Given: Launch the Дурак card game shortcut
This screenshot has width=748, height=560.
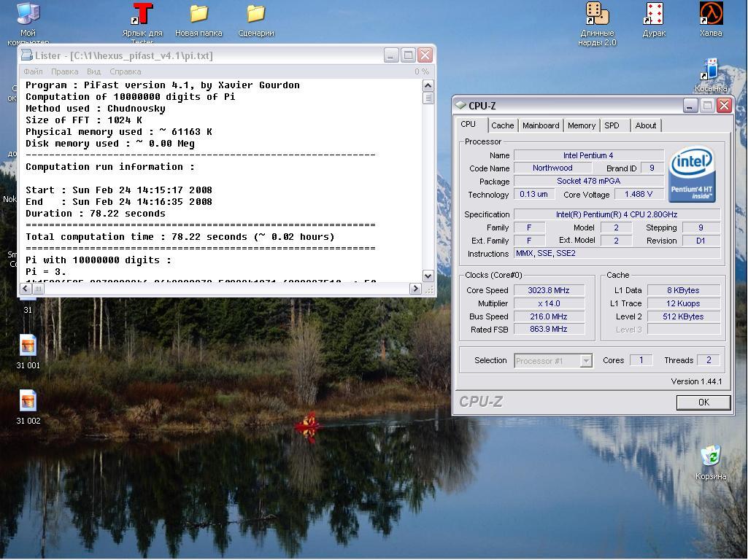Looking at the screenshot, I should pyautogui.click(x=654, y=19).
